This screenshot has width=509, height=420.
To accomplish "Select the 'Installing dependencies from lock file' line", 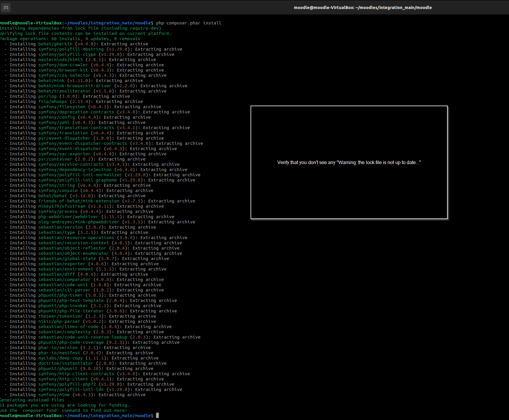I will [x=80, y=28].
